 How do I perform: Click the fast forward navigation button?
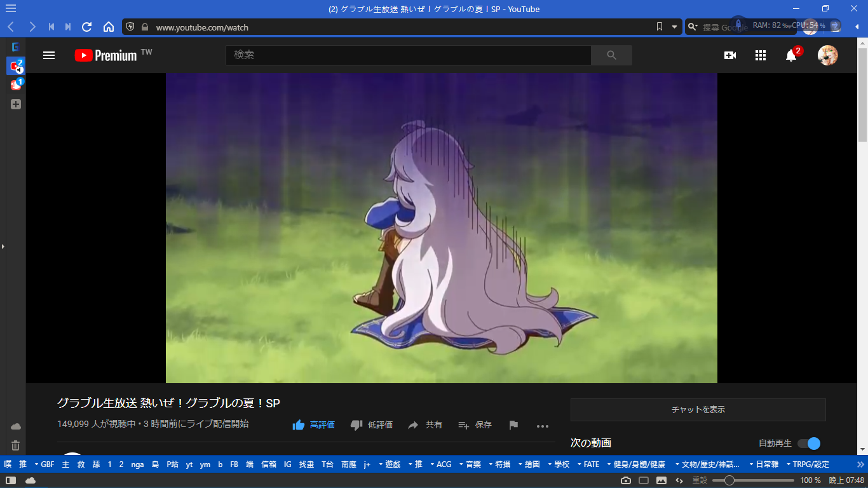click(68, 27)
